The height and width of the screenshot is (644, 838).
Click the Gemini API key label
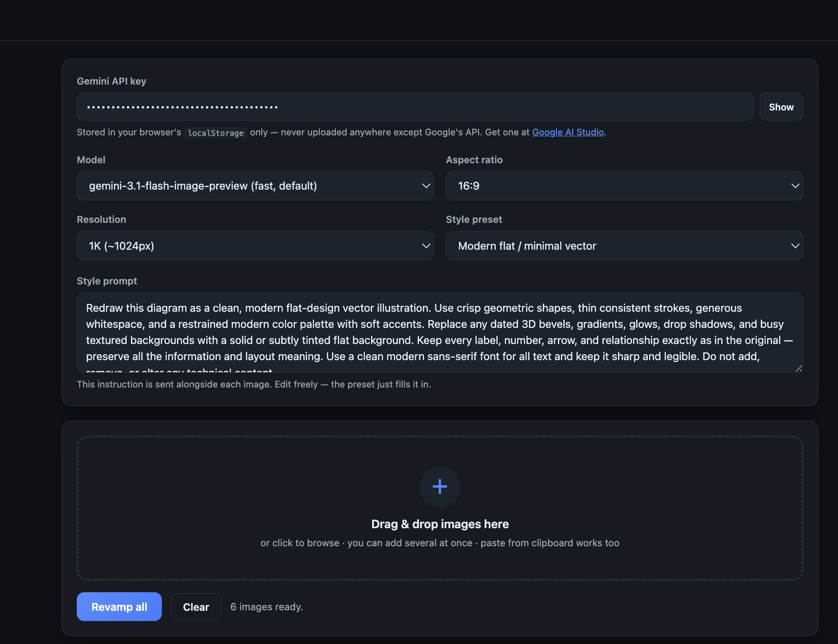pyautogui.click(x=111, y=81)
